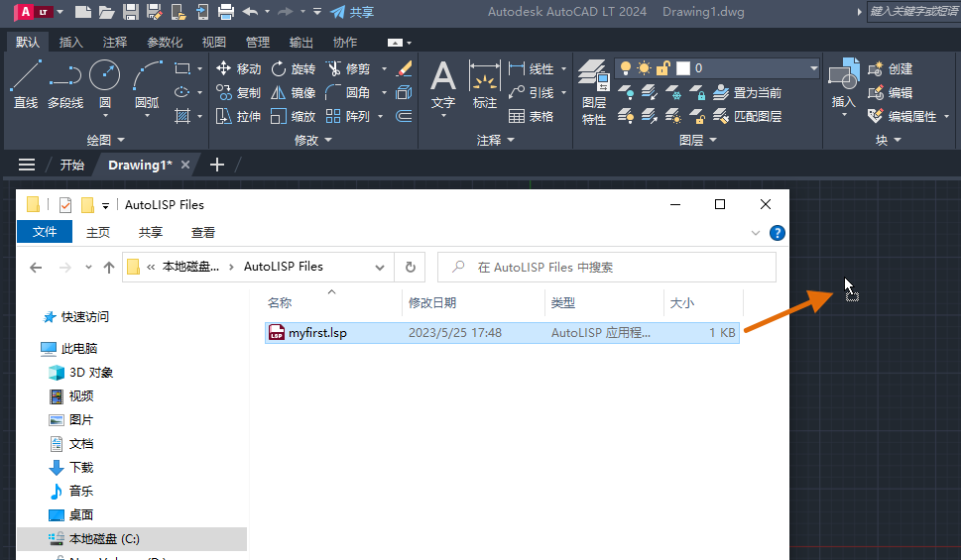Viewport: 961px width, 560px height.
Task: Click the 镜像 (Mirror) tool
Action: pyautogui.click(x=293, y=92)
